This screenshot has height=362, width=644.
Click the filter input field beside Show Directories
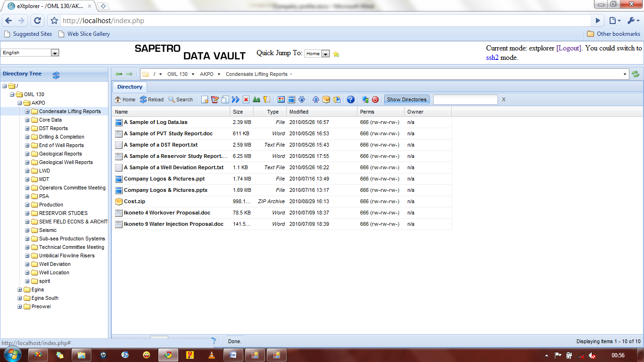click(x=465, y=99)
